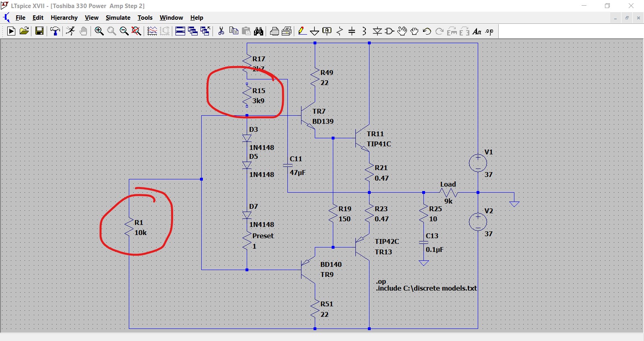Click the .include C:\discrete models.txt directive

(x=426, y=288)
